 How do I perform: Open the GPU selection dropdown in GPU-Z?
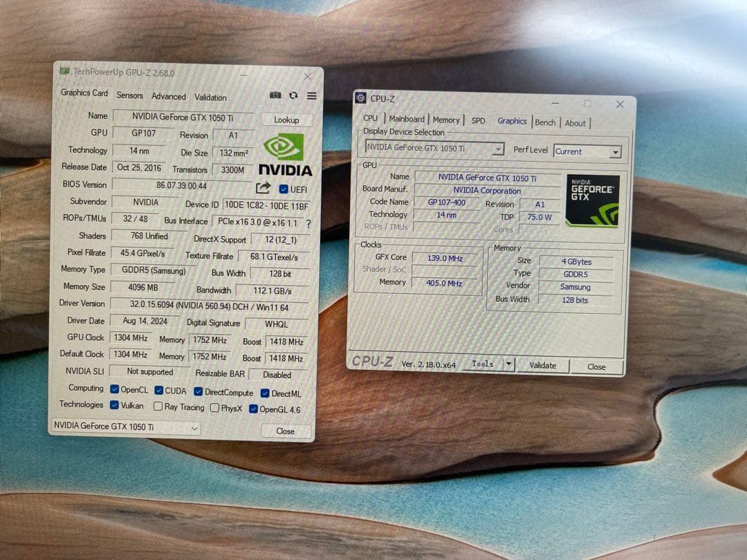coord(125,427)
